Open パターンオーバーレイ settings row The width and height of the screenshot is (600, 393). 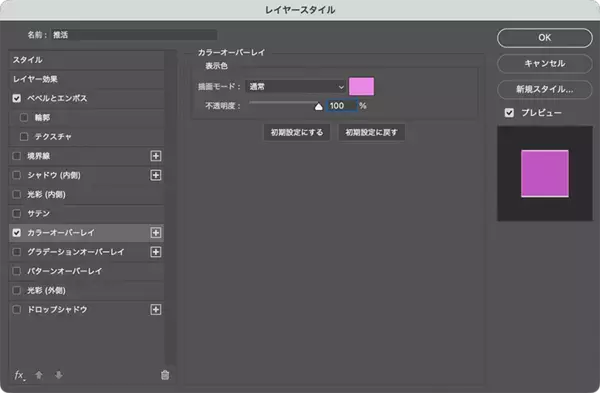coord(86,271)
